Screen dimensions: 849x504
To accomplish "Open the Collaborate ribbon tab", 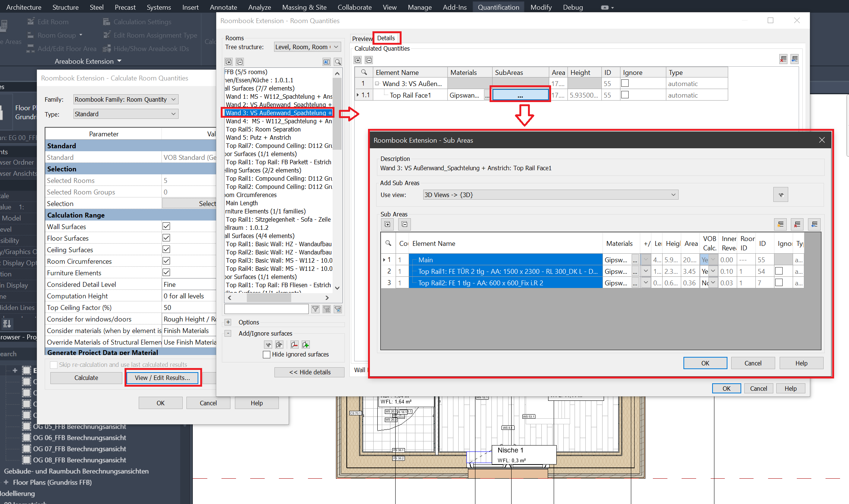I will [354, 7].
